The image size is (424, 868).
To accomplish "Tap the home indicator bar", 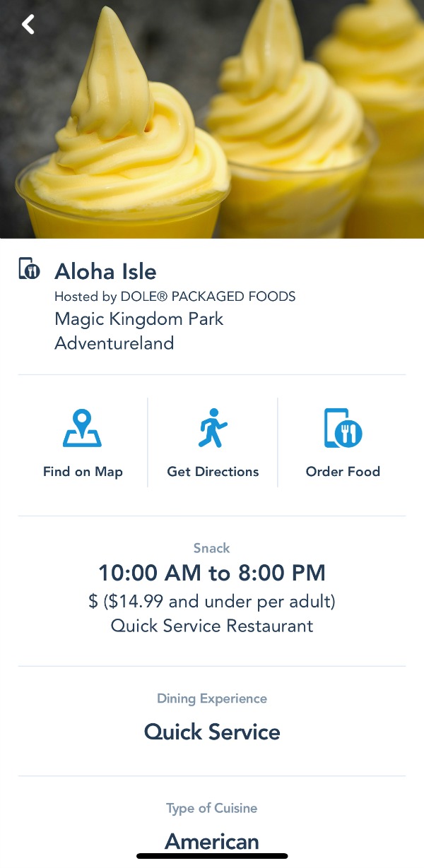I will (212, 856).
